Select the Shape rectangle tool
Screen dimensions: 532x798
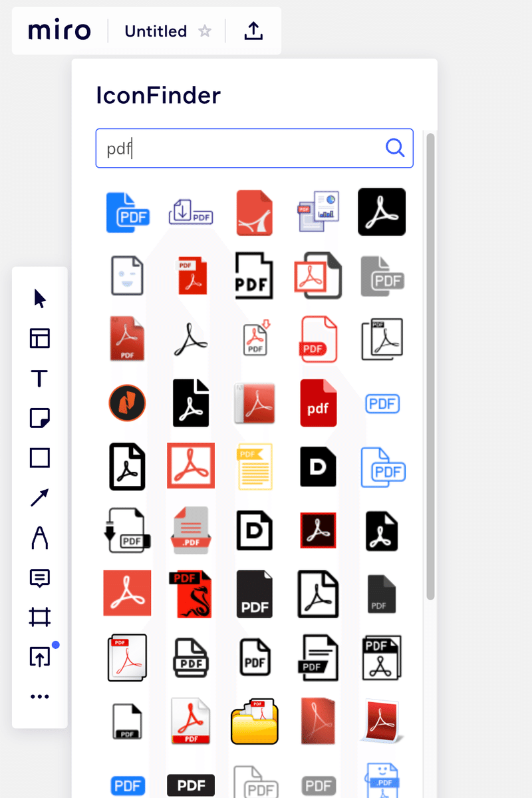(x=40, y=457)
